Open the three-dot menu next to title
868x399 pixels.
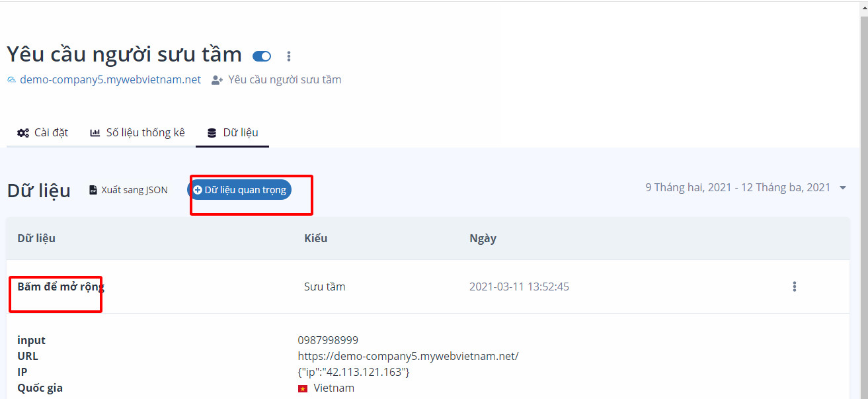coord(288,56)
